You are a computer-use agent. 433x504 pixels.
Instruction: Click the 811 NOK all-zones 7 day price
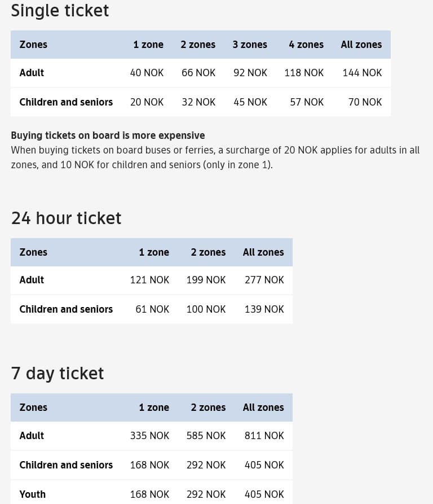pyautogui.click(x=264, y=436)
